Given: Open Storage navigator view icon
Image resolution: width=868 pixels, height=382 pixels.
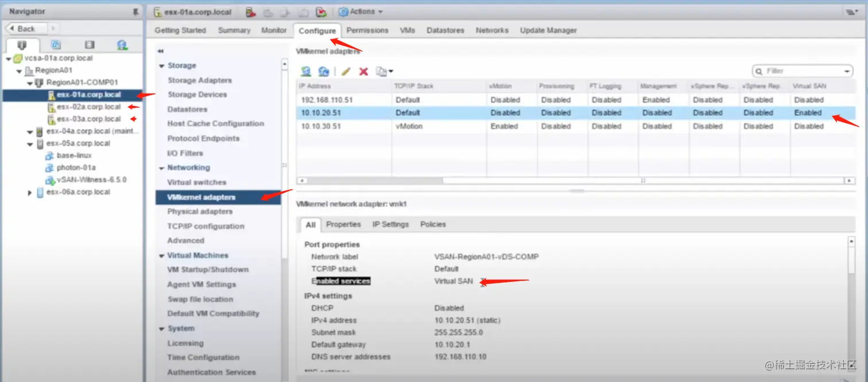Looking at the screenshot, I should pyautogui.click(x=89, y=45).
